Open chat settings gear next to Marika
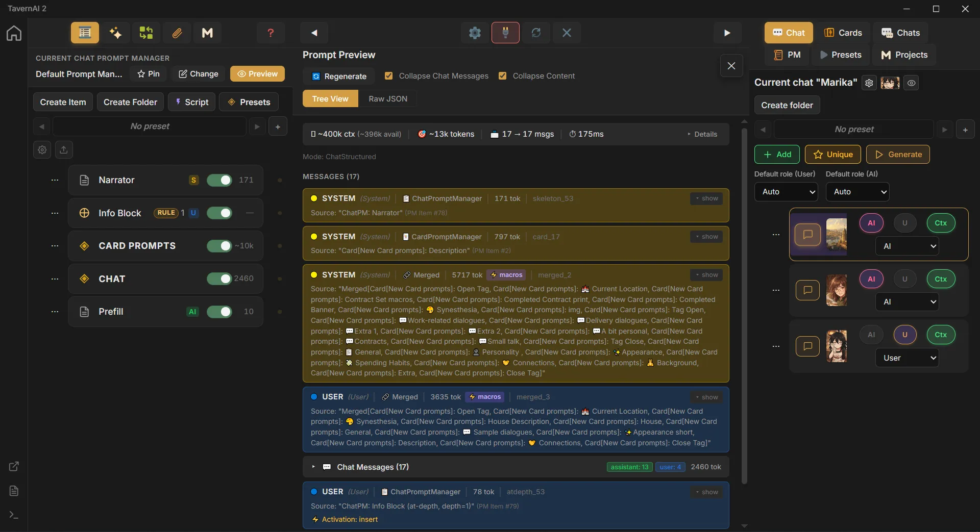The width and height of the screenshot is (980, 532). click(869, 83)
